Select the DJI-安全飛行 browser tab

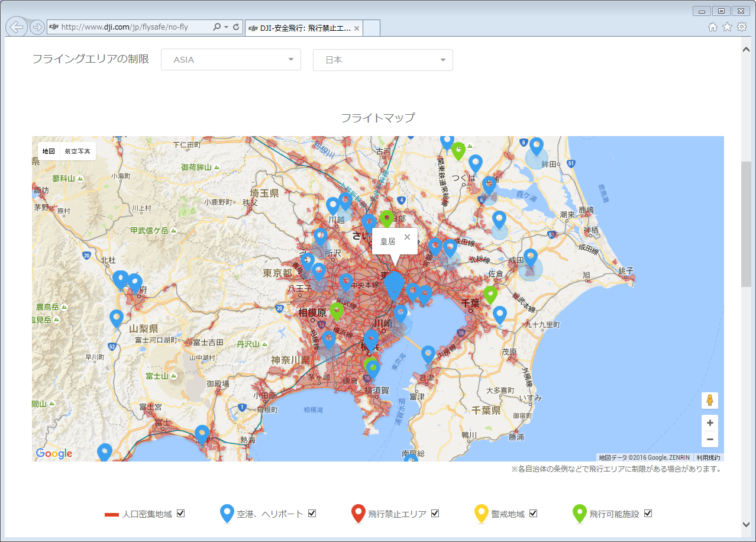tap(303, 28)
